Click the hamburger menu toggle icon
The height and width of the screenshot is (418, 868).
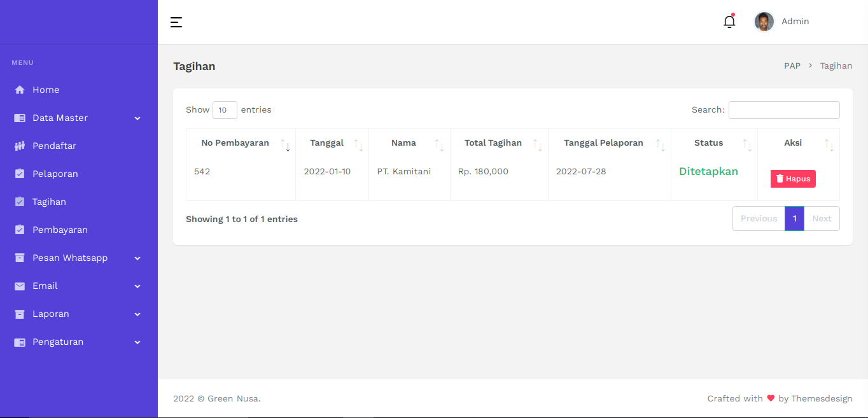(176, 22)
